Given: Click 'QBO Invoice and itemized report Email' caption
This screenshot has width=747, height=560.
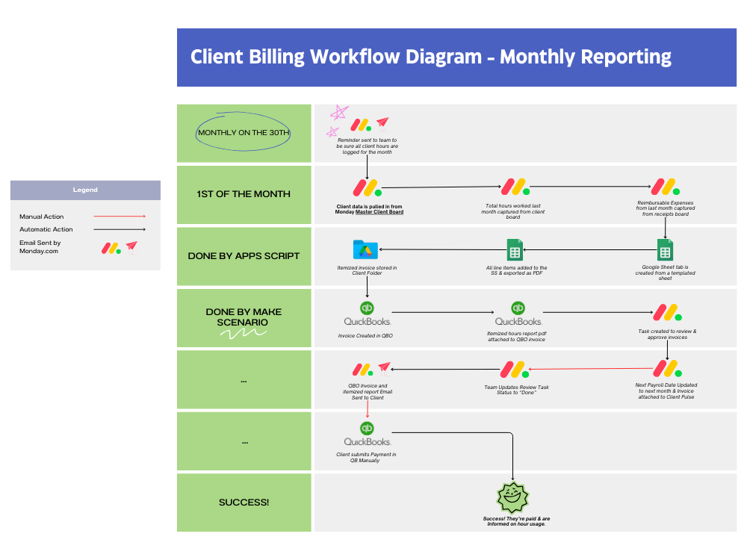Looking at the screenshot, I should click(x=368, y=392).
